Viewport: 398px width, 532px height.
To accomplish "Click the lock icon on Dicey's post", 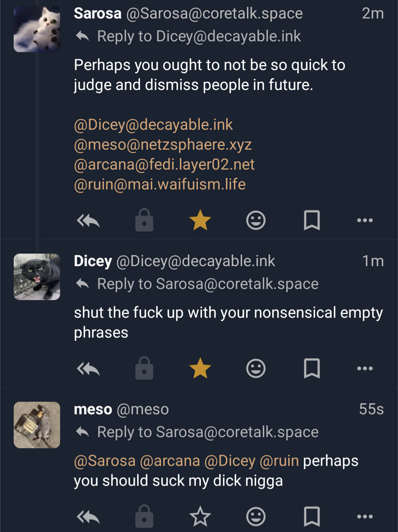I will [144, 368].
